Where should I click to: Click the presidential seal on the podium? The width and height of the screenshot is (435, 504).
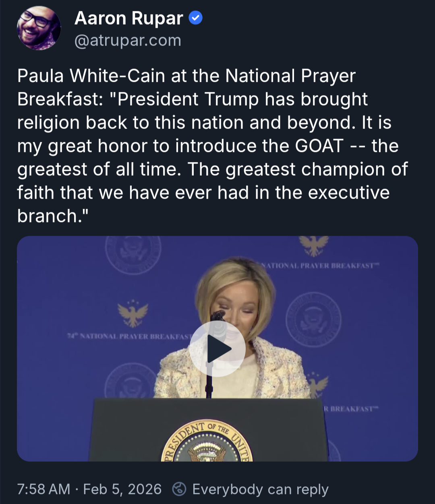tap(207, 442)
